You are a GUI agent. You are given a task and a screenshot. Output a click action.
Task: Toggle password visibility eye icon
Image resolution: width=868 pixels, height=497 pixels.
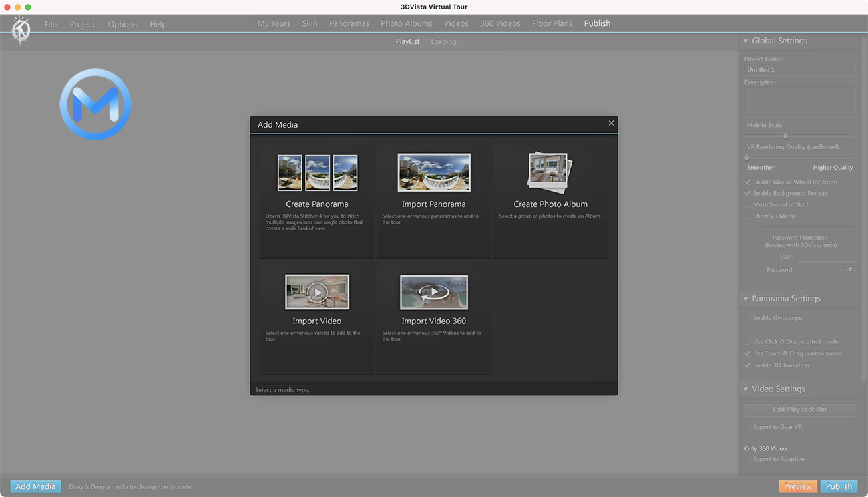point(850,270)
